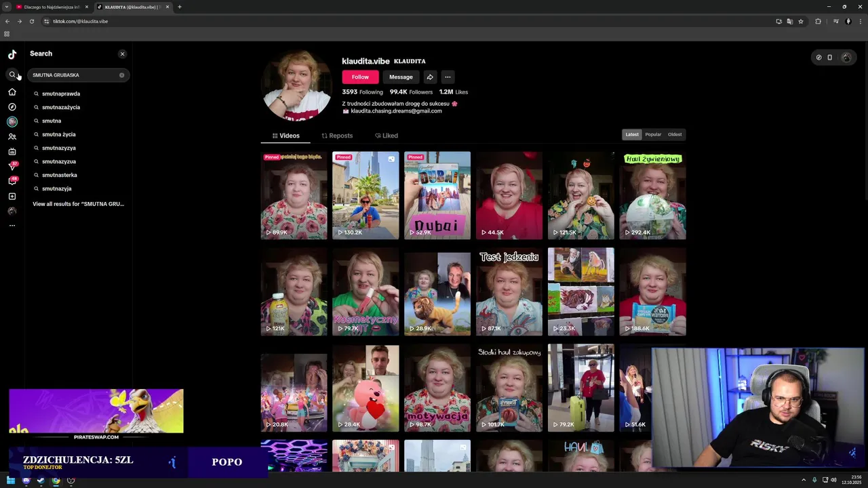Open the Home (For You) icon
This screenshot has height=488, width=868.
pyautogui.click(x=12, y=91)
